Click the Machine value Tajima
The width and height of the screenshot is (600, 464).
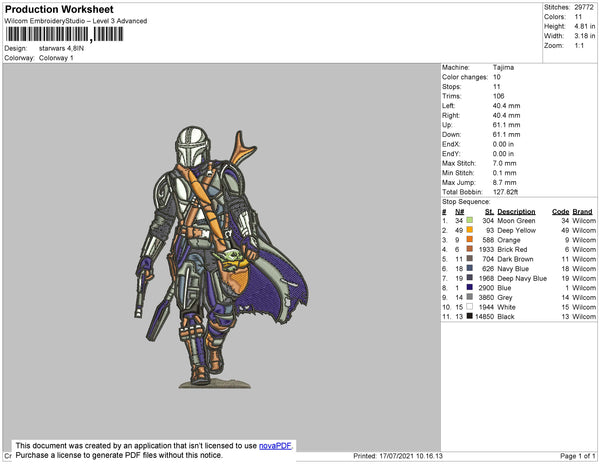505,68
